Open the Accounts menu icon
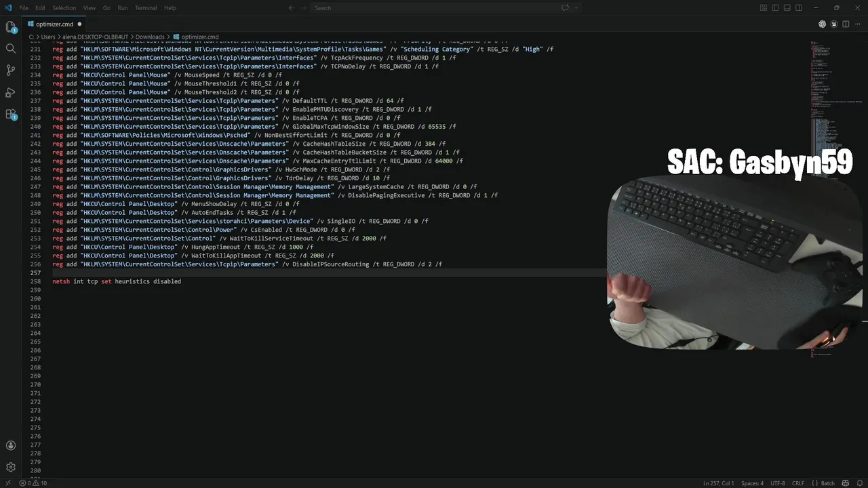868x488 pixels. point(11,445)
